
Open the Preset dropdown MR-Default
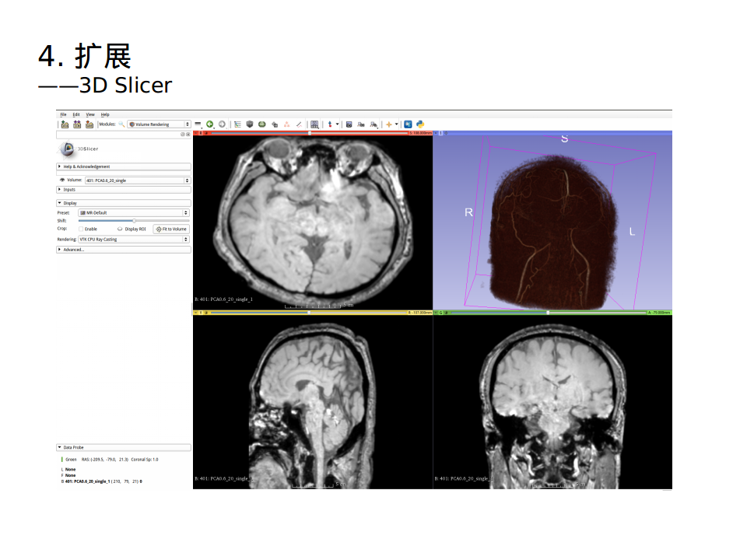(133, 213)
